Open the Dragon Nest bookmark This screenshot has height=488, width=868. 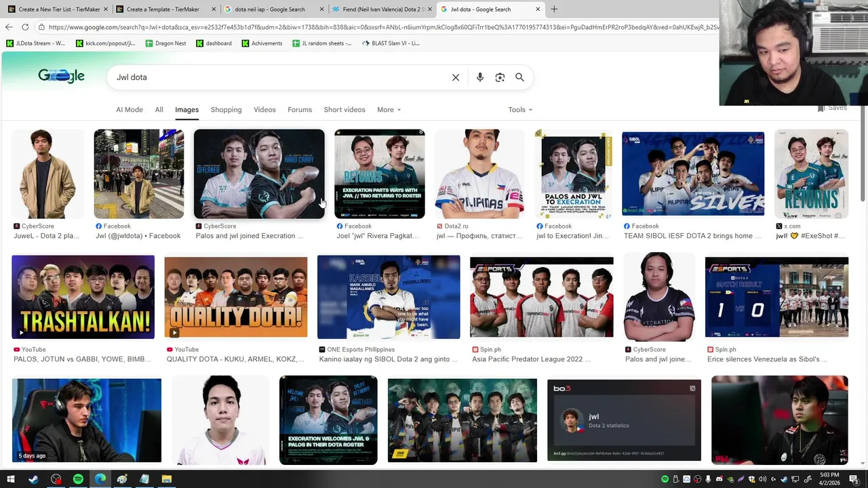point(165,43)
